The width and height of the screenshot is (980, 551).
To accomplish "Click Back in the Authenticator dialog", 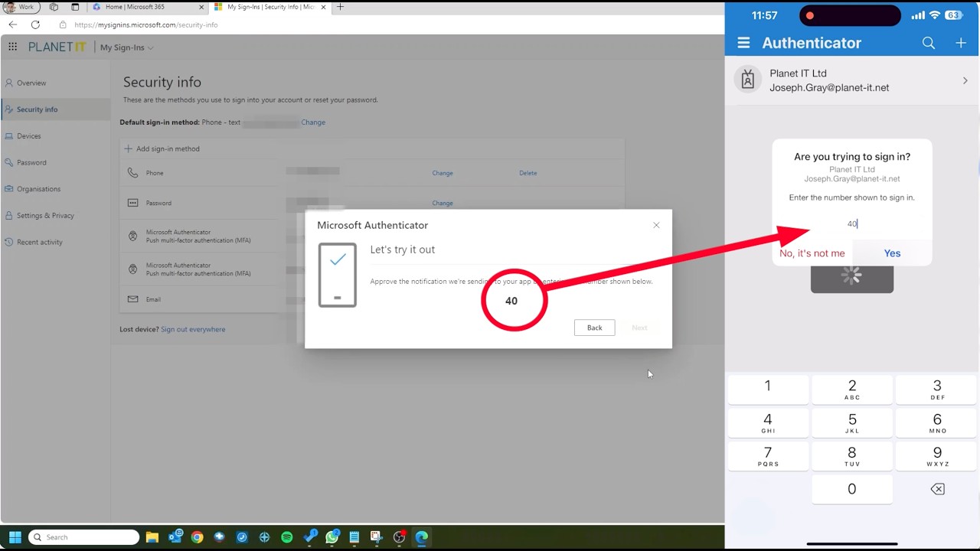I will click(595, 328).
